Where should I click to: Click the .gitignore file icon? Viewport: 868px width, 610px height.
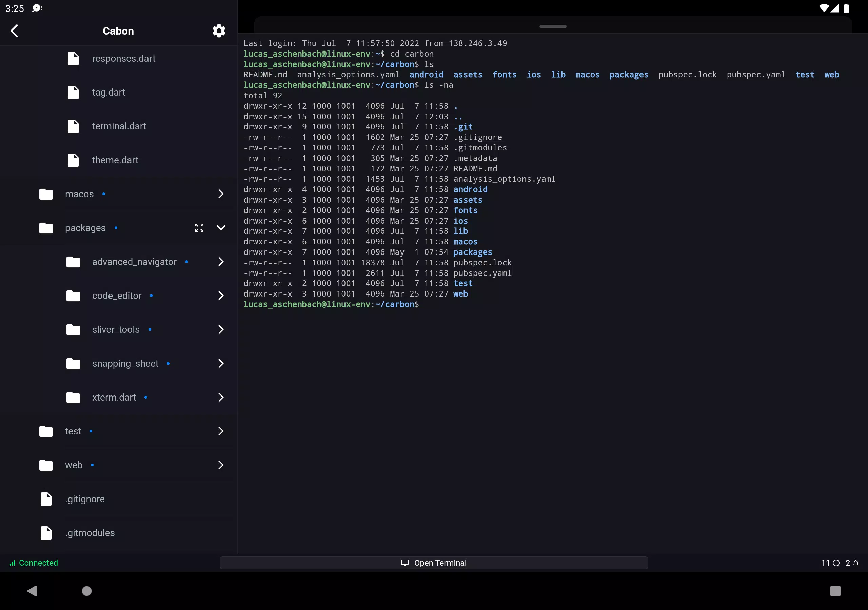(x=46, y=499)
